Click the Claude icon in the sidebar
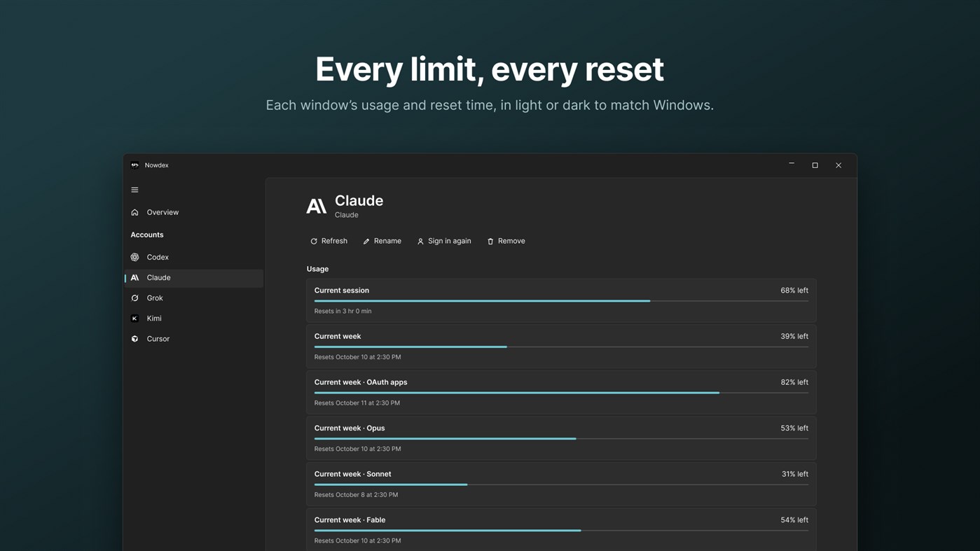The width and height of the screenshot is (980, 551). tap(134, 278)
